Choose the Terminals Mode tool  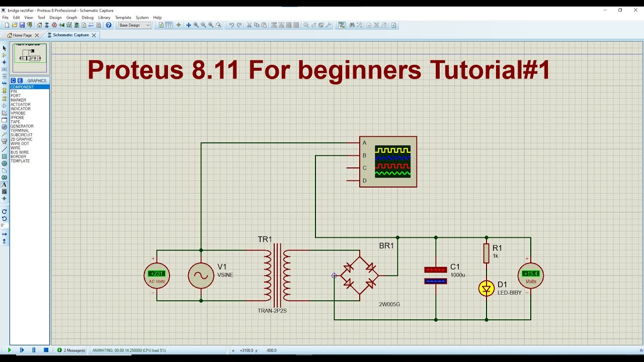click(5, 99)
